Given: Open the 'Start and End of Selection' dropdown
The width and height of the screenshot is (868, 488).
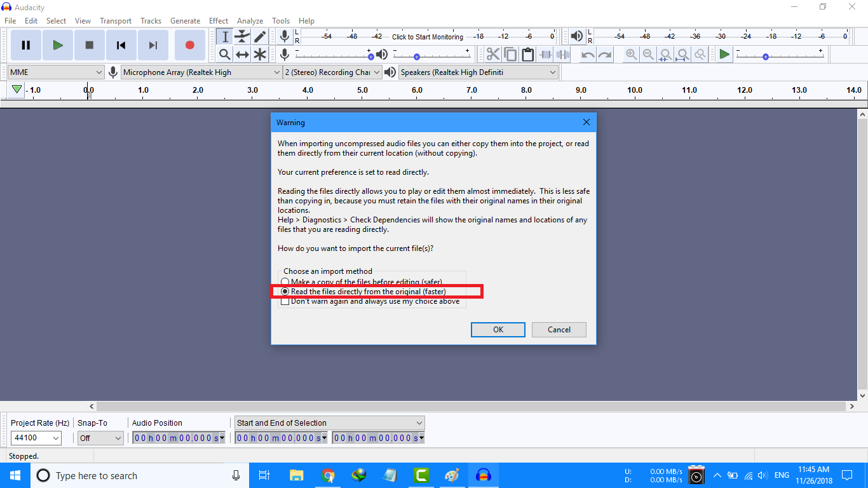Looking at the screenshot, I should (330, 423).
